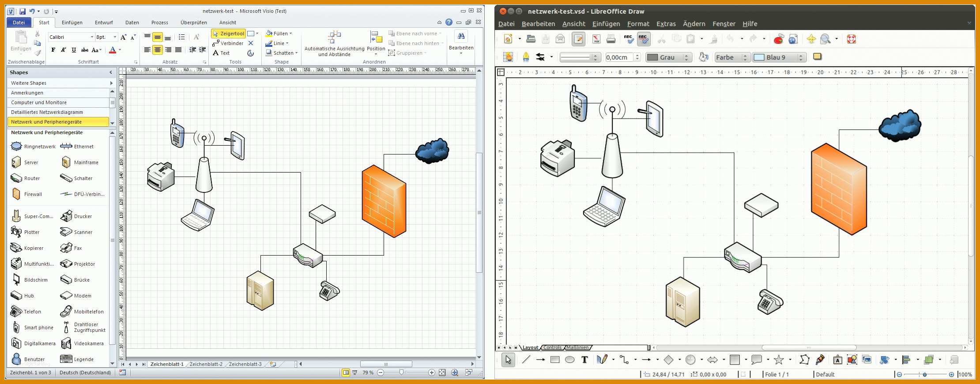The height and width of the screenshot is (384, 980).
Task: Click the firewall shape on Visio canvas
Action: pos(384,201)
